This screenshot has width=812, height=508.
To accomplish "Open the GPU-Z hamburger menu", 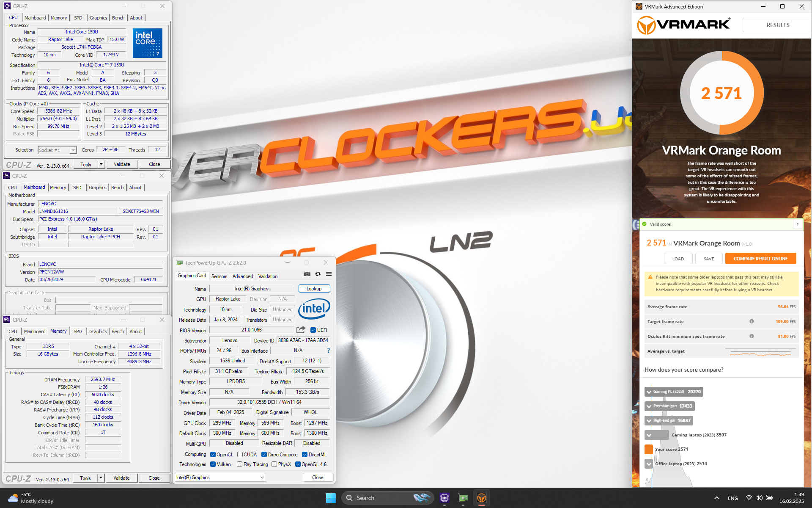I will [329, 274].
